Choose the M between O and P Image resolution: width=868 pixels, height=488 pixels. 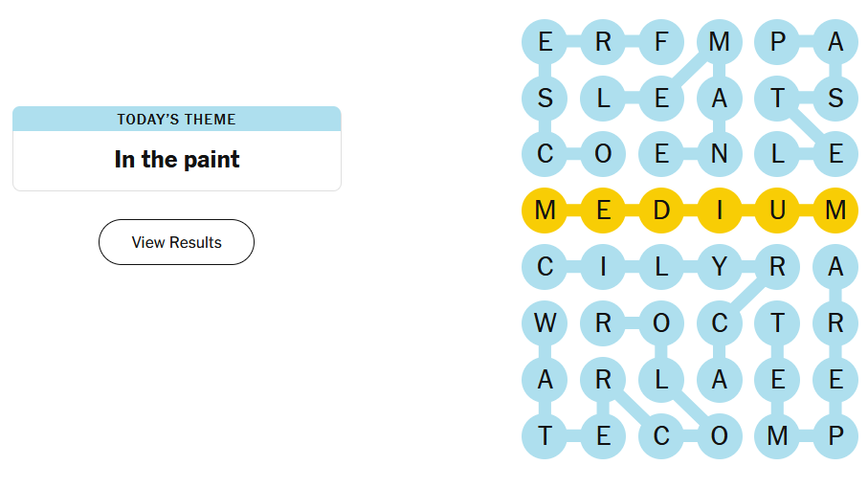point(777,436)
